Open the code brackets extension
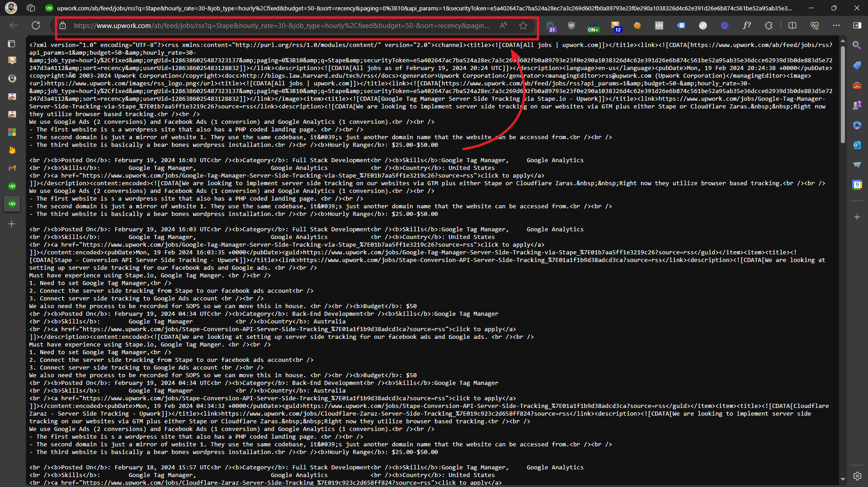Image resolution: width=868 pixels, height=487 pixels. tap(659, 26)
